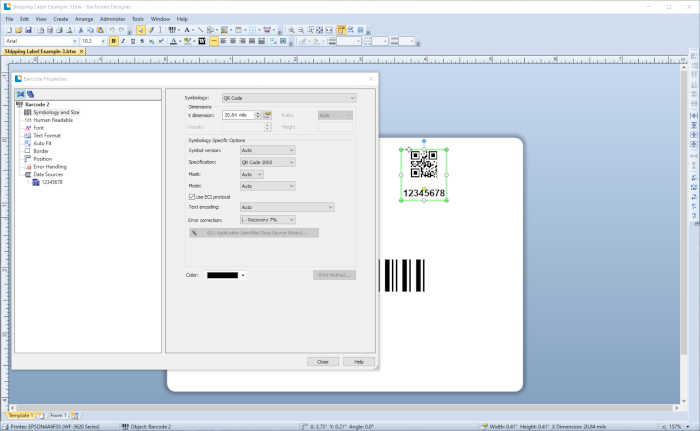Screen dimensions: 700x431
Task: Click the Close button in Barcode Properties
Action: coord(322,361)
